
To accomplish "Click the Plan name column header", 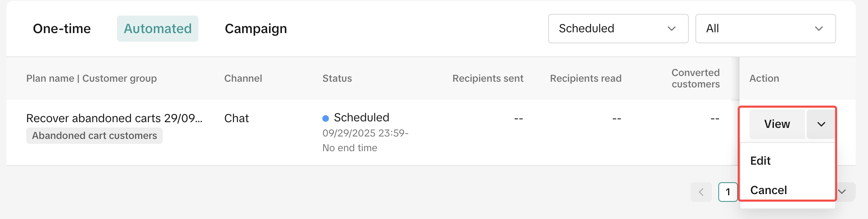I will point(91,78).
